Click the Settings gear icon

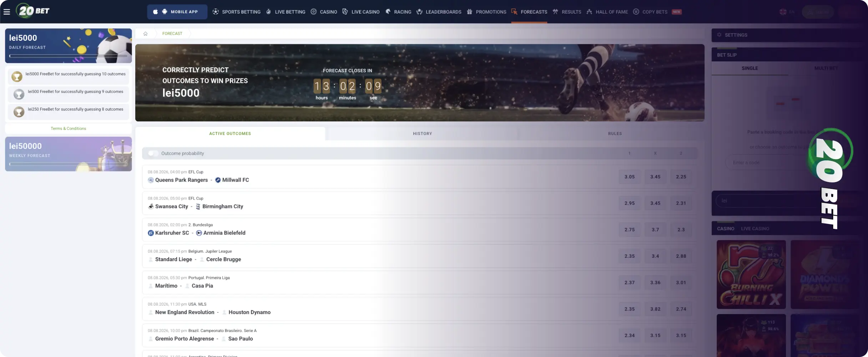coord(719,35)
